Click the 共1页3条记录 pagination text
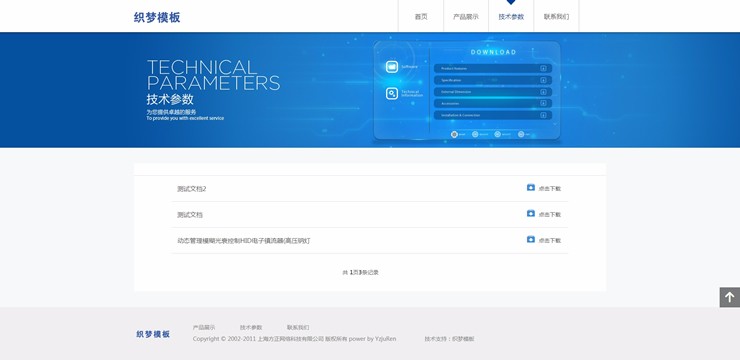The height and width of the screenshot is (360, 740). pos(361,272)
